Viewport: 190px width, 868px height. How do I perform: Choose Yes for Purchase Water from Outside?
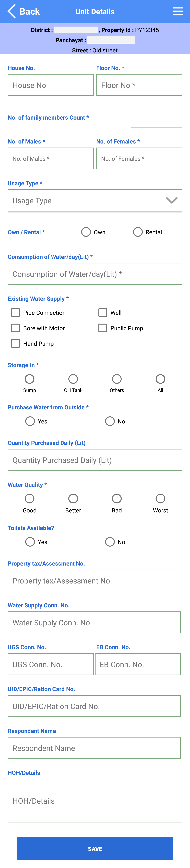click(x=30, y=421)
